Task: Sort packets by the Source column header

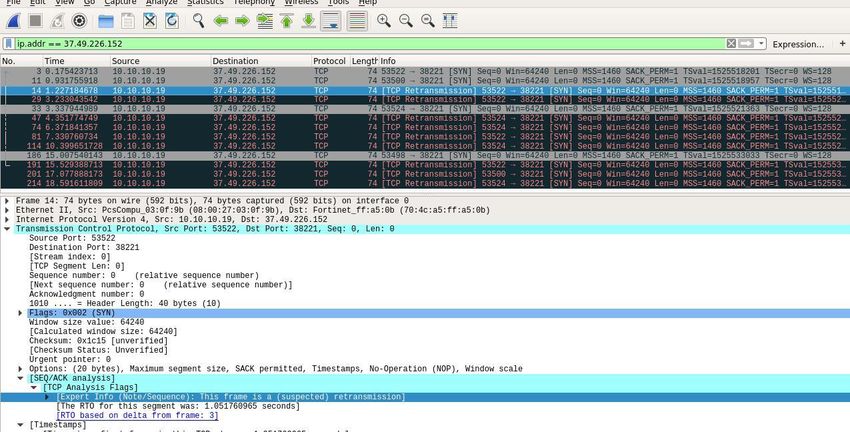Action: [160, 61]
